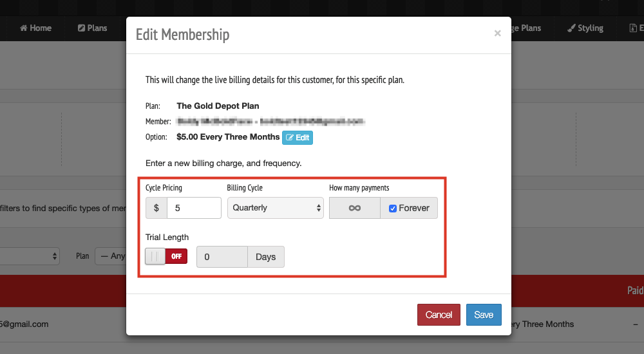The height and width of the screenshot is (354, 644).
Task: Uncheck the Forever payments checkbox
Action: click(393, 208)
